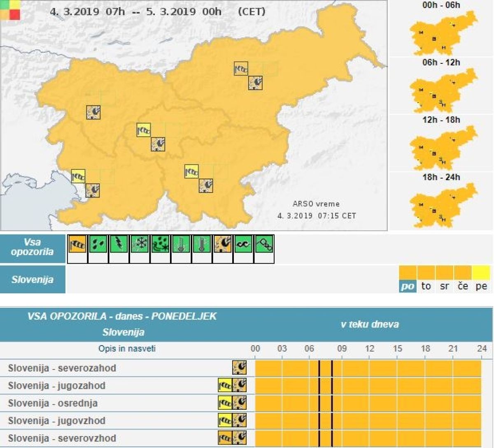
Task: Select the coastal waves filter icon
Action: point(243,244)
